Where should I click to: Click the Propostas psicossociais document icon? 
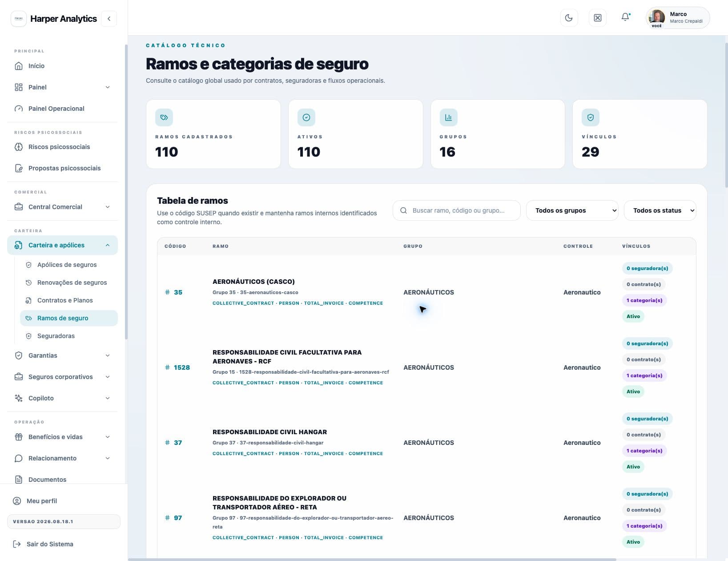pos(19,168)
